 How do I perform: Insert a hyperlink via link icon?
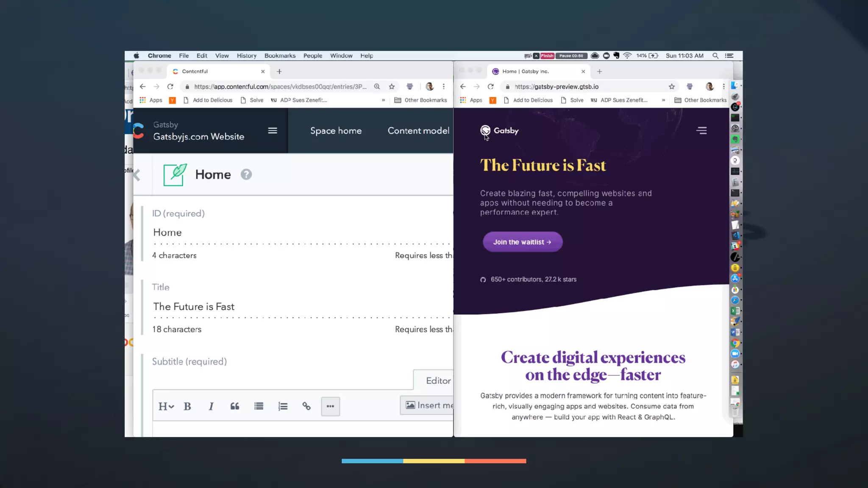[306, 406]
